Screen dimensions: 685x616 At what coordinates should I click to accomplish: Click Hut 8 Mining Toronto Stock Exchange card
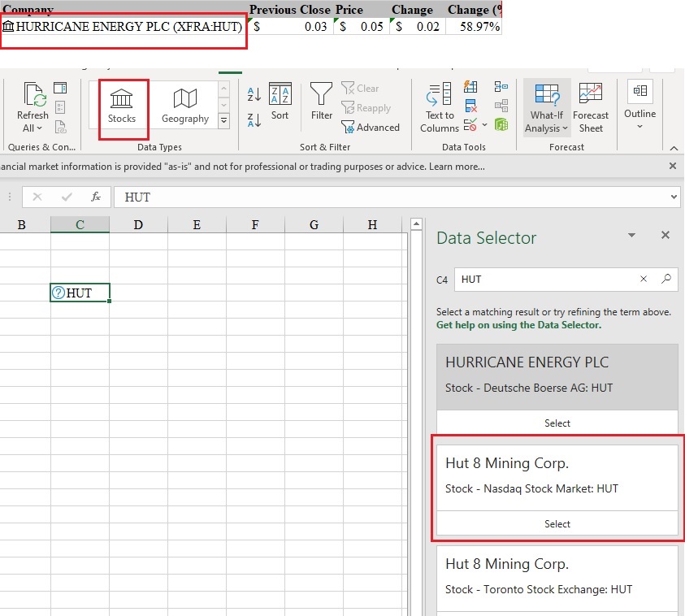557,579
